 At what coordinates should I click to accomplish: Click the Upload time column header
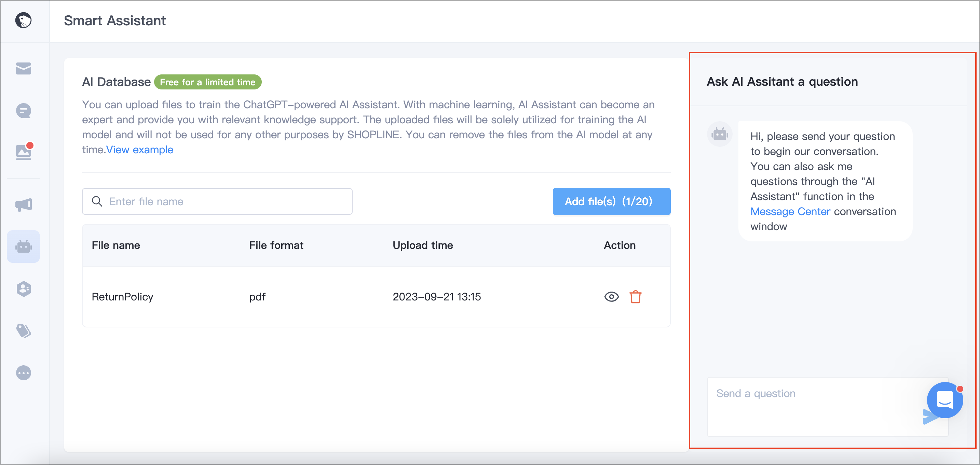(x=423, y=245)
